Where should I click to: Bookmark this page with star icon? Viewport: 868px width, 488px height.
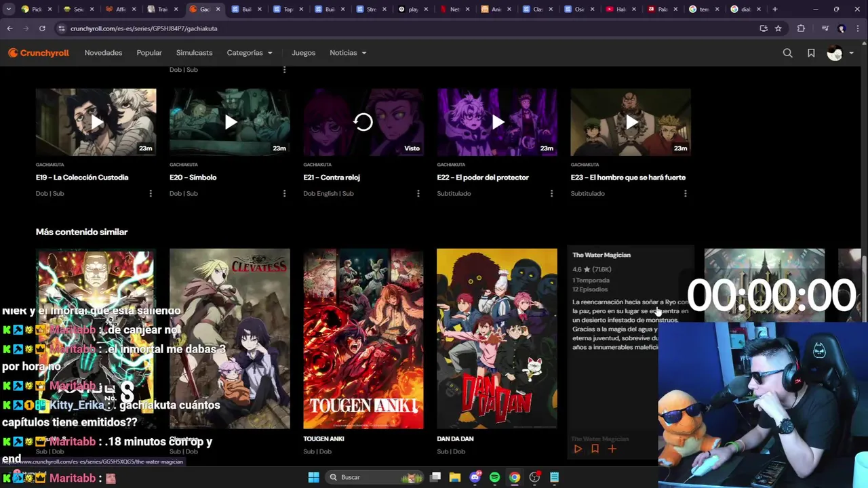click(x=778, y=28)
